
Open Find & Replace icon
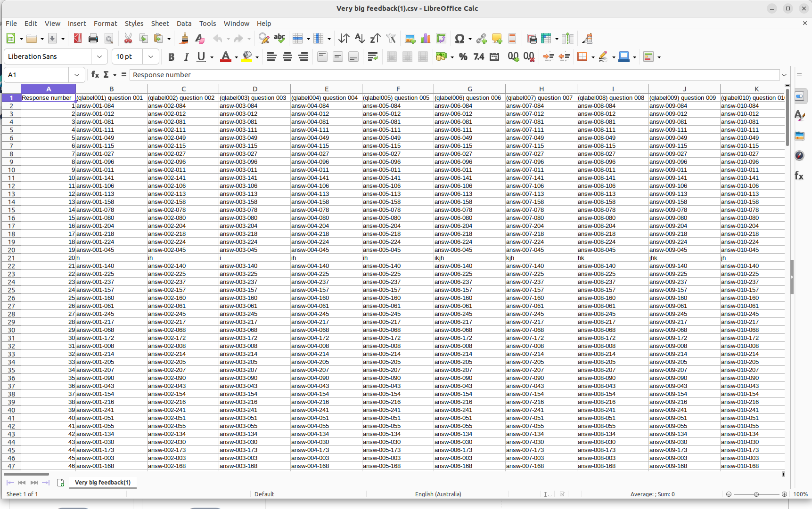click(x=264, y=39)
